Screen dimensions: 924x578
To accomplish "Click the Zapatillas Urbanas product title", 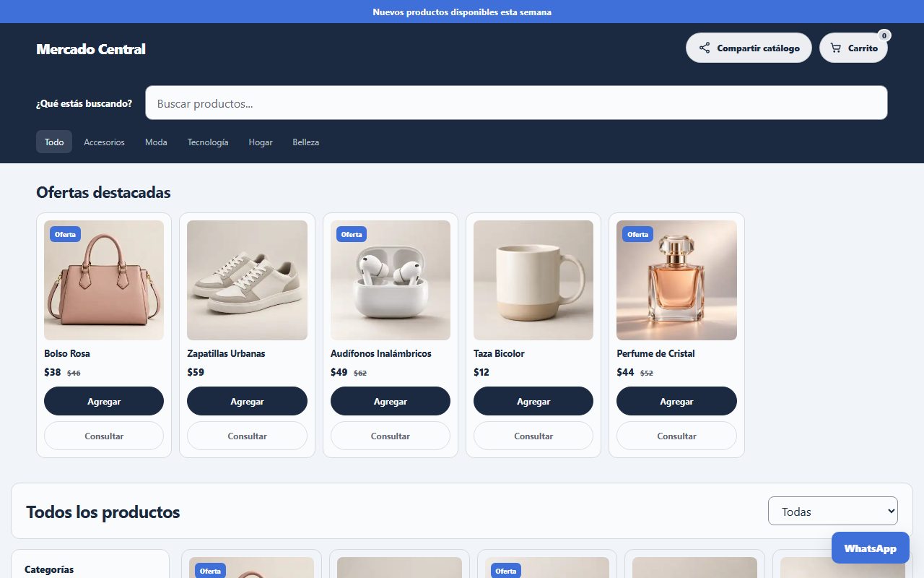I will [x=226, y=353].
